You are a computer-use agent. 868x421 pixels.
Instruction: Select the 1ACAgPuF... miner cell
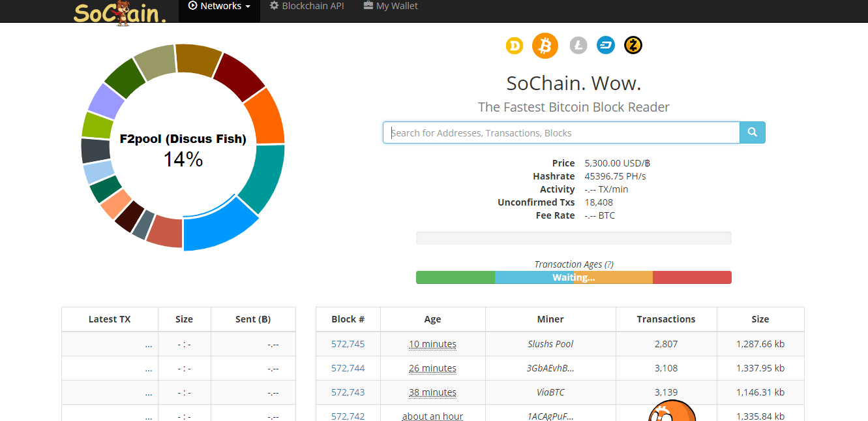550,414
